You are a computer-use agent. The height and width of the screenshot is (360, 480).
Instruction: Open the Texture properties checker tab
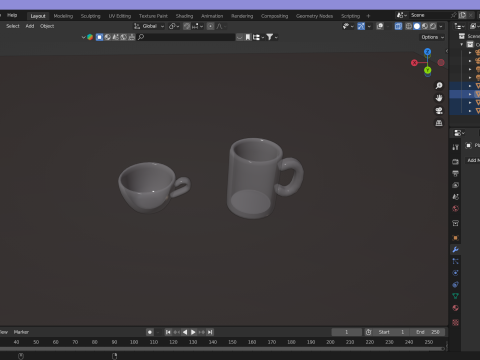pyautogui.click(x=455, y=322)
